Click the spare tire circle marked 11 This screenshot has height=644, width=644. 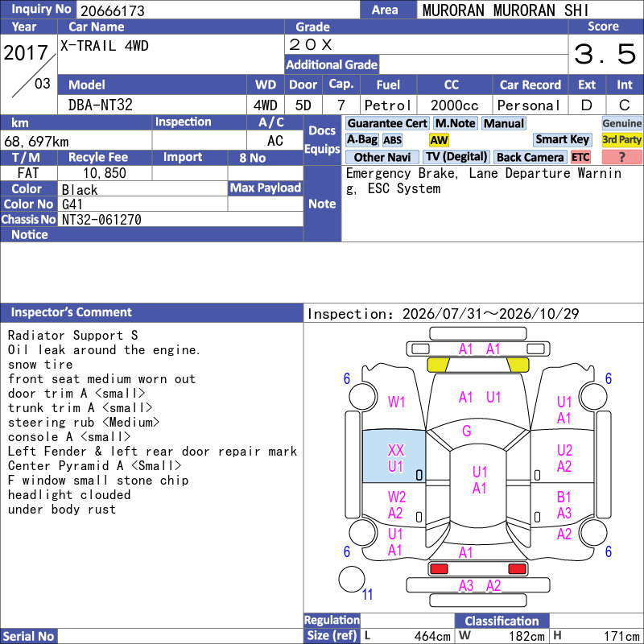[352, 579]
